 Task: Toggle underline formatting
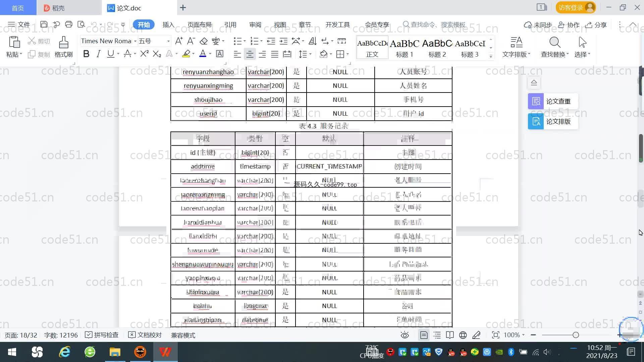[x=110, y=54]
